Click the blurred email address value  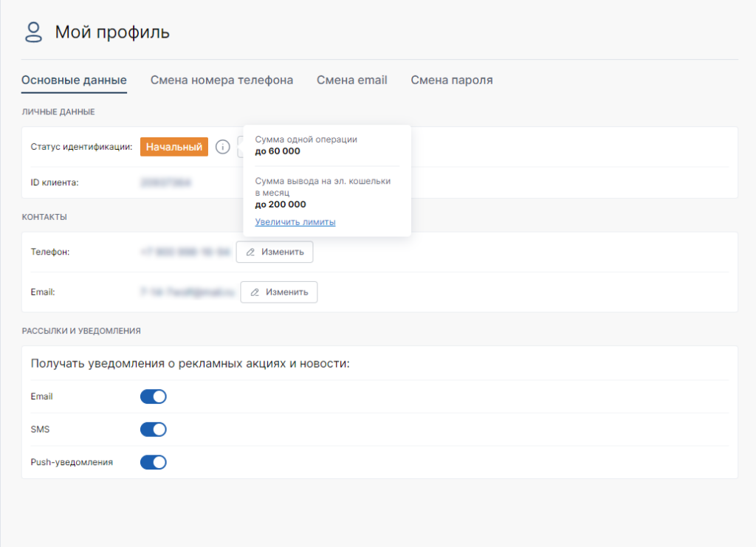(x=188, y=292)
